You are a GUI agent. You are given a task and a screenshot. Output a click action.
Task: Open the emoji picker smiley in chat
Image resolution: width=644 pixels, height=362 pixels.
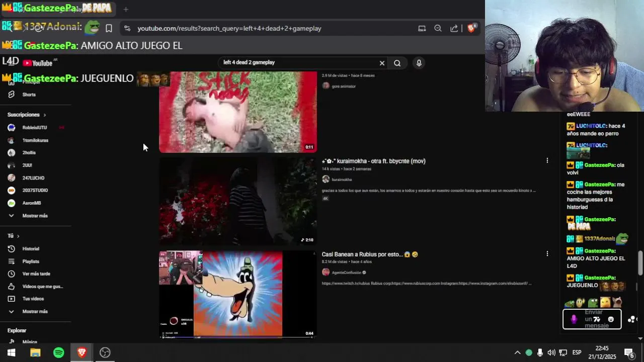point(611,319)
